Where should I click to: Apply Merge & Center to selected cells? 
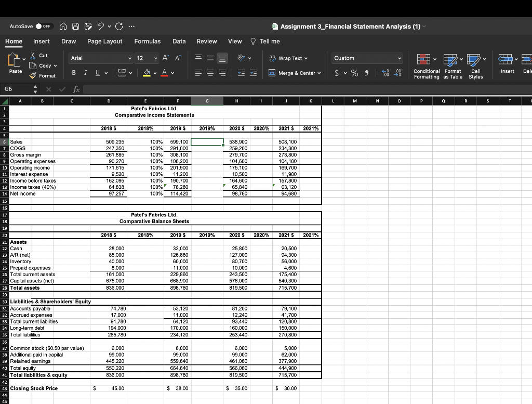point(295,73)
